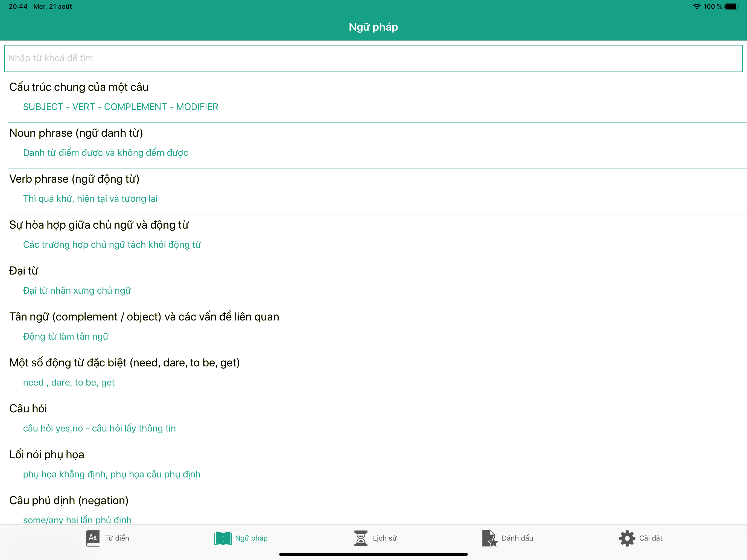Check the Wi-Fi status icon
Viewport: 747px width, 560px height.
tap(696, 6)
